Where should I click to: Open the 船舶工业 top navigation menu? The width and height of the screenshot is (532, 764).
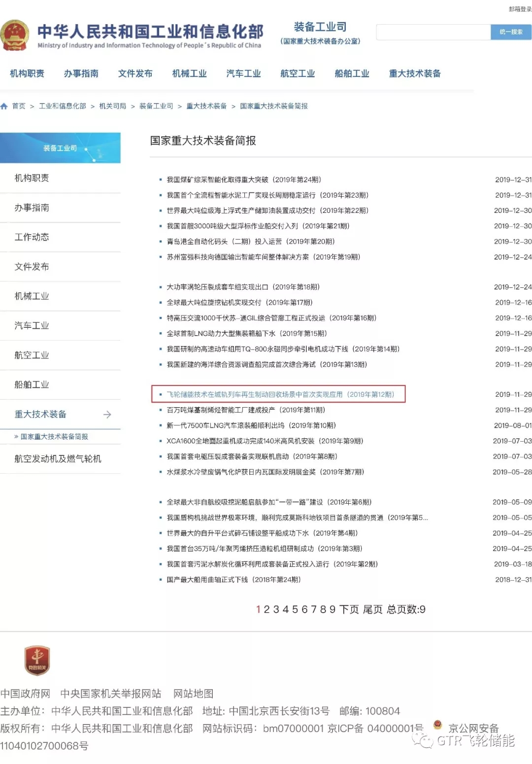coord(352,73)
